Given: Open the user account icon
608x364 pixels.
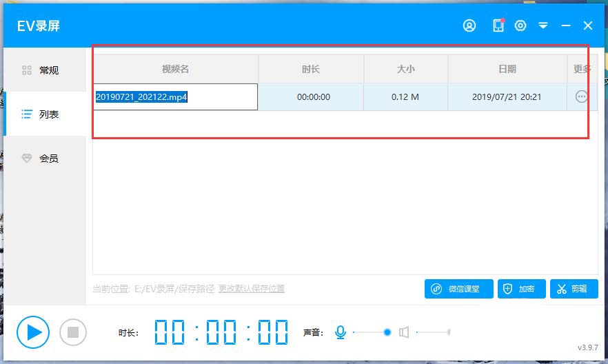Looking at the screenshot, I should (469, 26).
